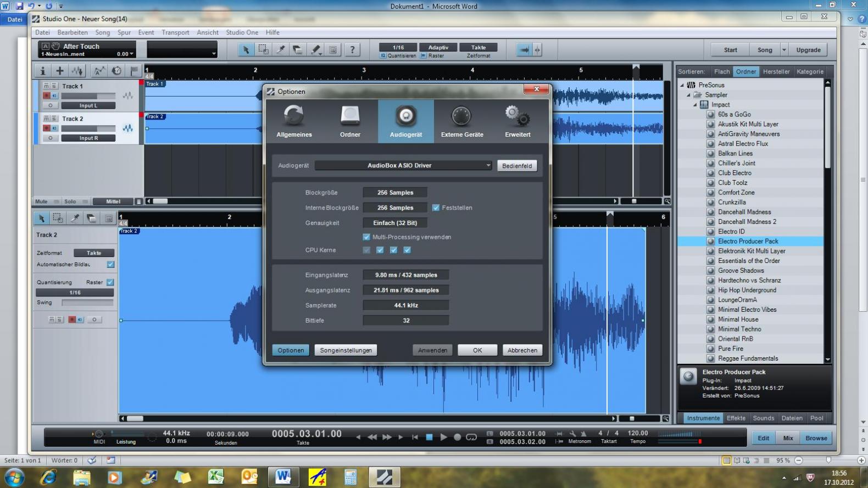The height and width of the screenshot is (488, 868).
Task: Open the Audiogerät driver dropdown
Action: pos(403,165)
